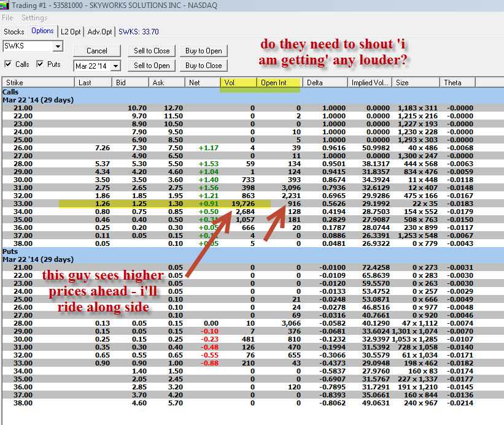Switch to the L2 Opt tab
Screen dimensions: 504x425
pos(71,31)
